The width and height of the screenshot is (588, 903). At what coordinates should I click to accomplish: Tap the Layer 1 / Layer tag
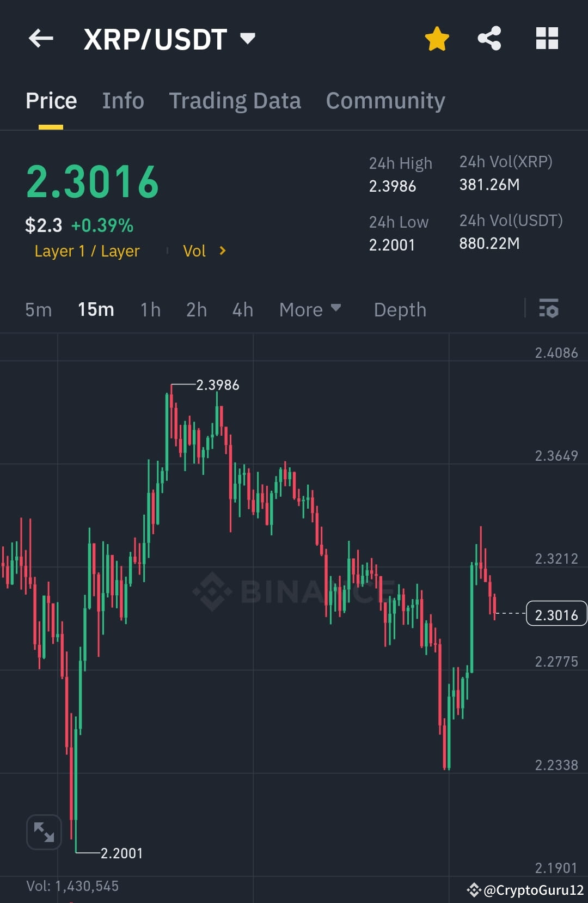point(87,251)
